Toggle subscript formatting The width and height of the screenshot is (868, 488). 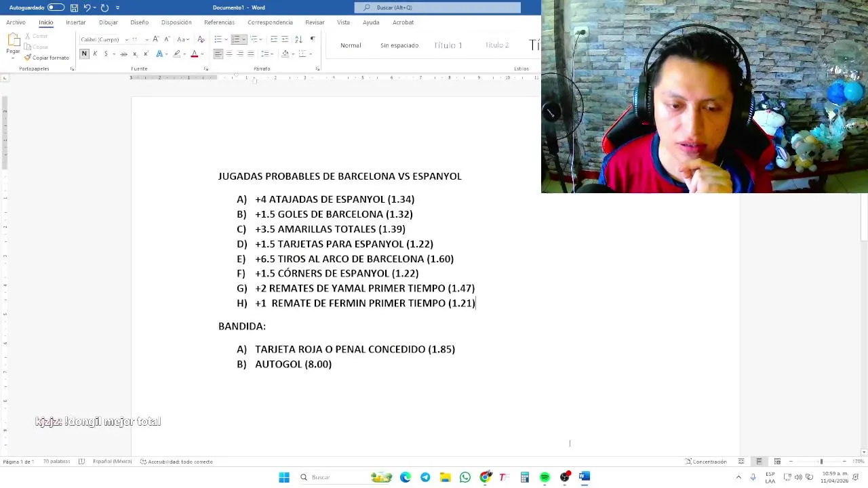click(x=135, y=54)
